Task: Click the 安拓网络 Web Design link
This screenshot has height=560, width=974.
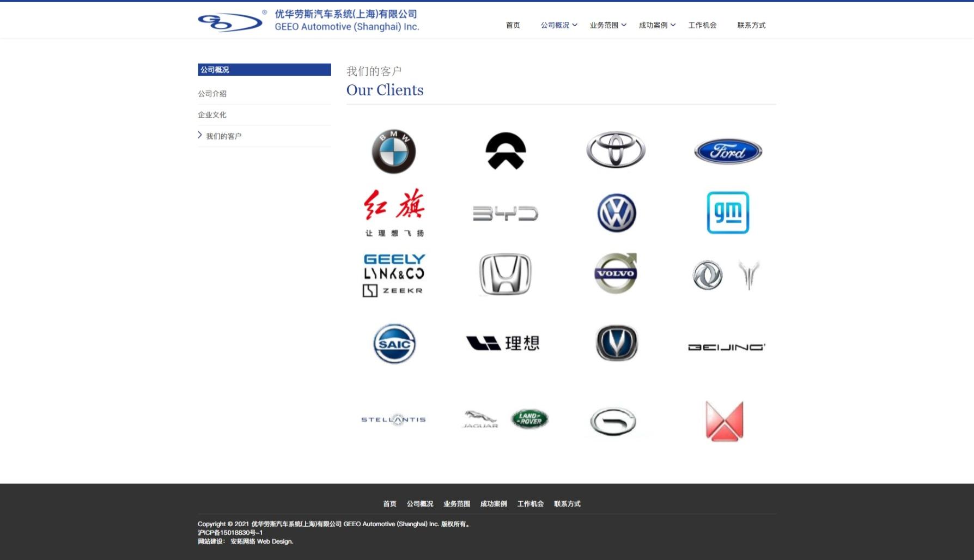Action: pos(261,541)
